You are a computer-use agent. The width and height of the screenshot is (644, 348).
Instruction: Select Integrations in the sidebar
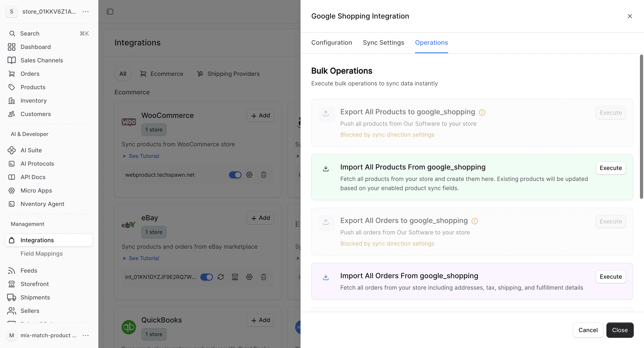tap(49, 240)
